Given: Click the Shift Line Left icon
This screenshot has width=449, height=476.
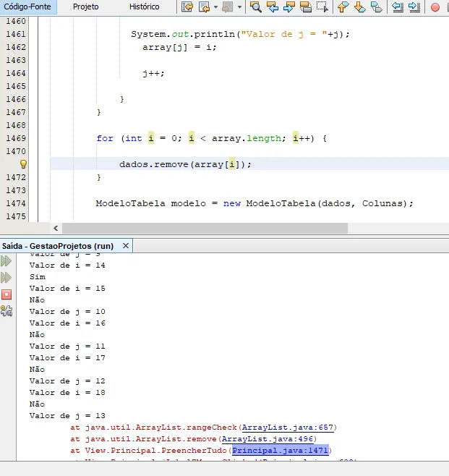Looking at the screenshot, I should (x=397, y=7).
